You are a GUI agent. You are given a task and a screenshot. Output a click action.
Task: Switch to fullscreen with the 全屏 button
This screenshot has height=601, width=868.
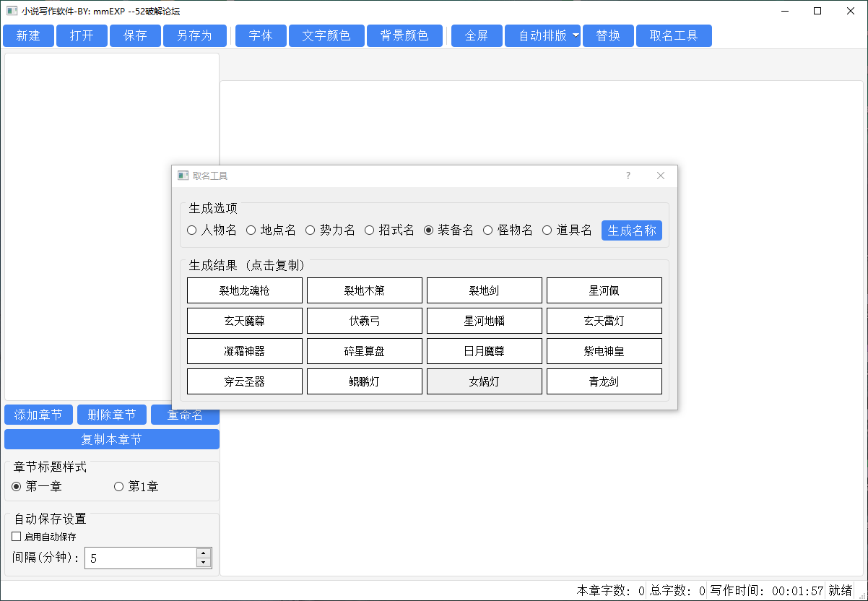click(476, 35)
